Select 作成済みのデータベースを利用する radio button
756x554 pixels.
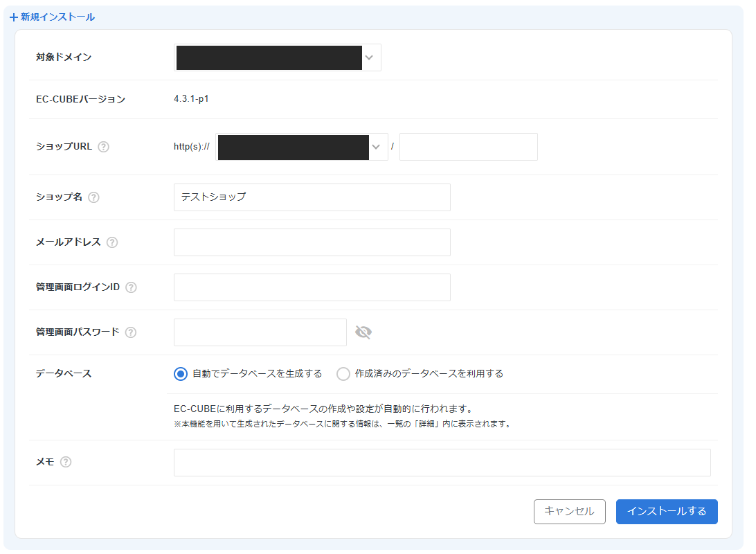pos(343,374)
